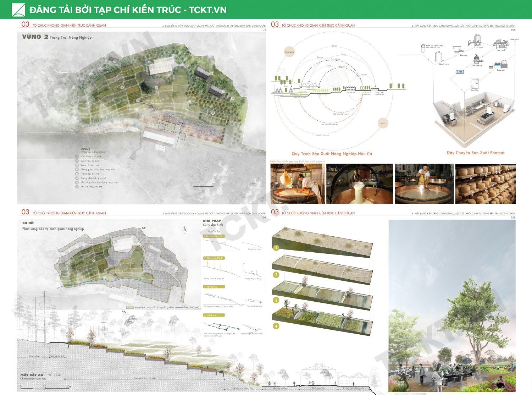
Task: Click the 'Đóng gói' packaging conveyor icon
Action: [x=499, y=65]
